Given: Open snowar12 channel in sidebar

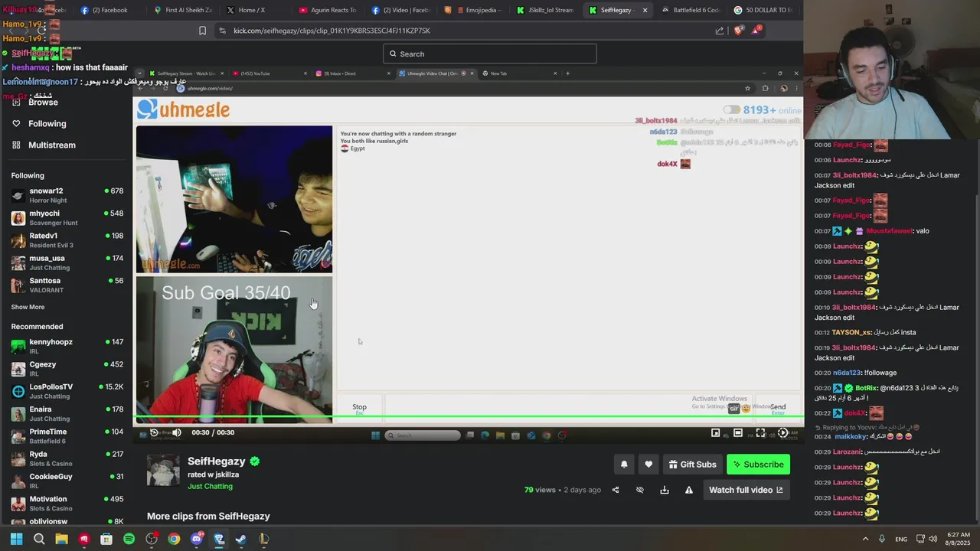Looking at the screenshot, I should [67, 195].
